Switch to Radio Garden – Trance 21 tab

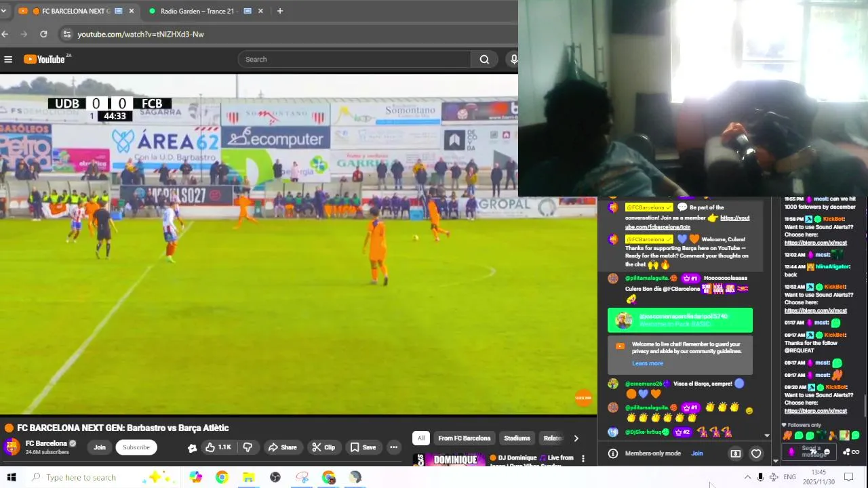(203, 11)
